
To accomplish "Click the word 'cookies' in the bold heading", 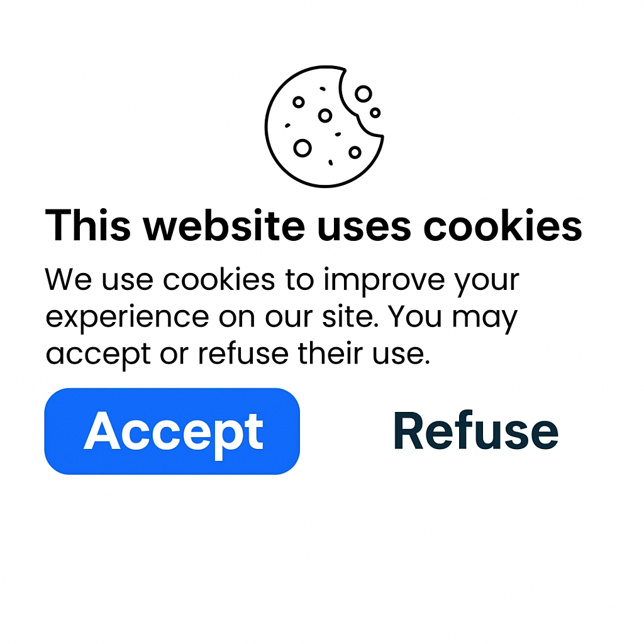I will [x=502, y=225].
